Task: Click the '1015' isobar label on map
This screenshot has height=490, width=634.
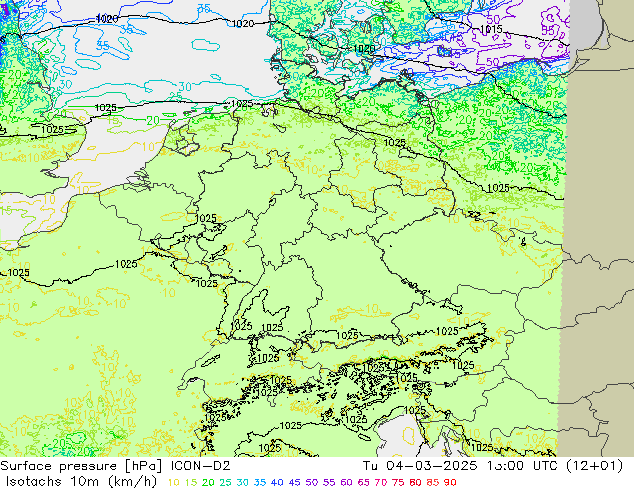Action: point(491,29)
